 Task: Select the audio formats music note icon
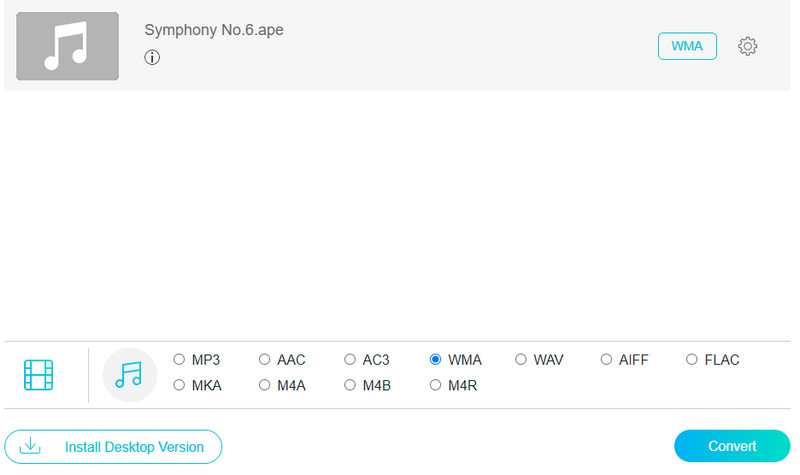[x=129, y=375]
